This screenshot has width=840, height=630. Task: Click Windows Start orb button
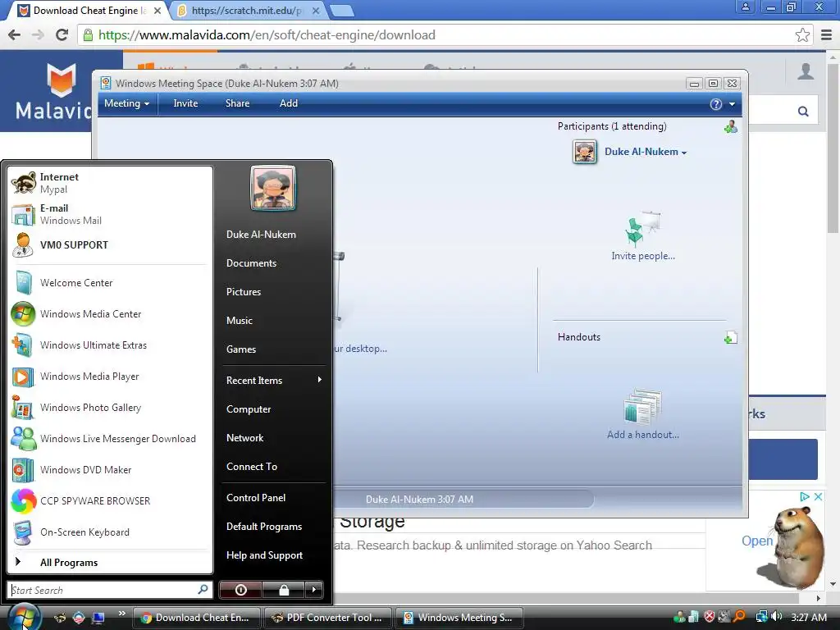click(24, 617)
